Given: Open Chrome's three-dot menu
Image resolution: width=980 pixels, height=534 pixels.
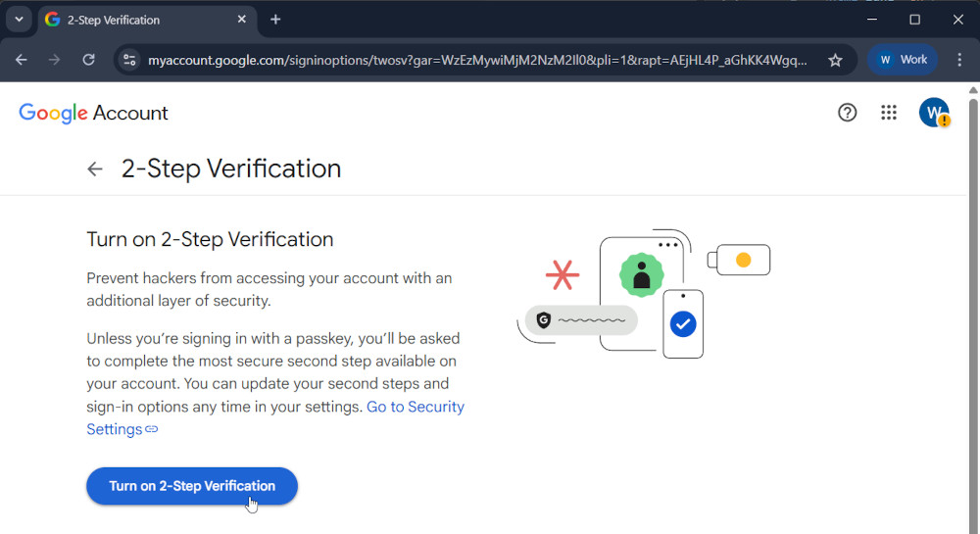Looking at the screenshot, I should [958, 60].
